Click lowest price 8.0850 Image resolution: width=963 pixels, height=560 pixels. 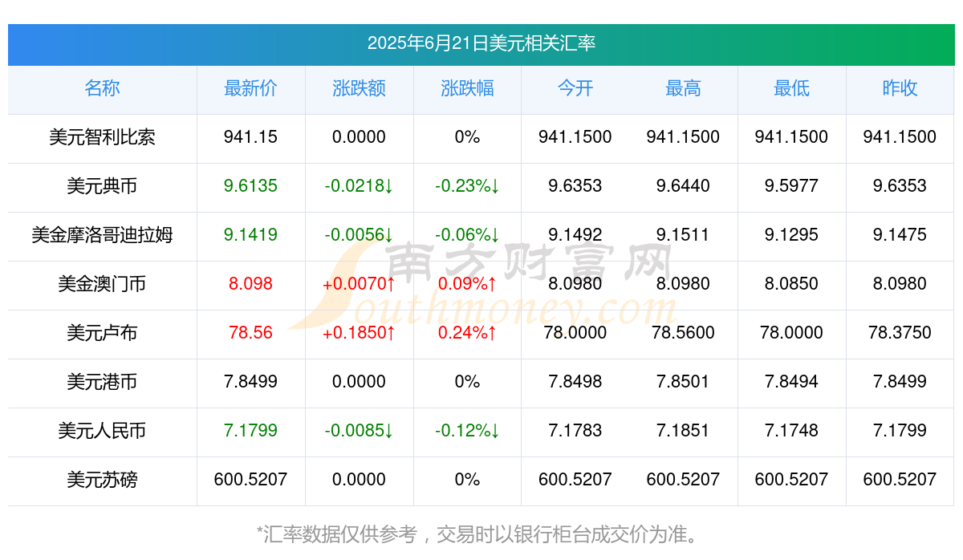click(791, 284)
